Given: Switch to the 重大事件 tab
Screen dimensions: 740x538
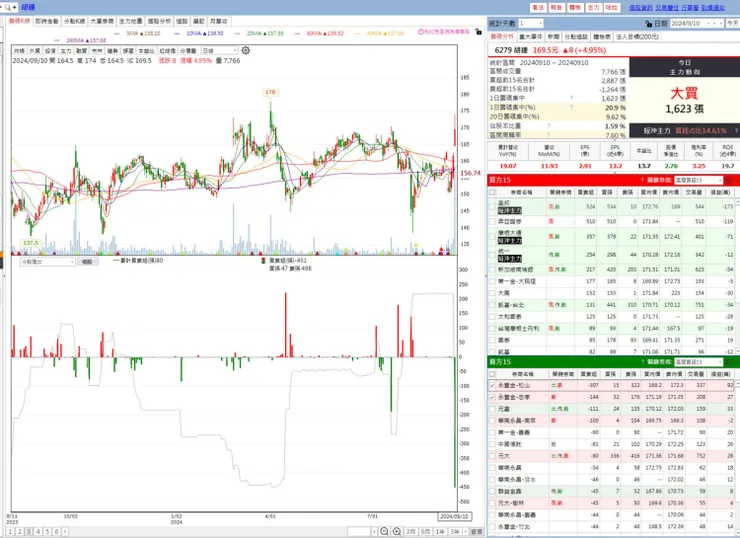Looking at the screenshot, I should coord(531,36).
